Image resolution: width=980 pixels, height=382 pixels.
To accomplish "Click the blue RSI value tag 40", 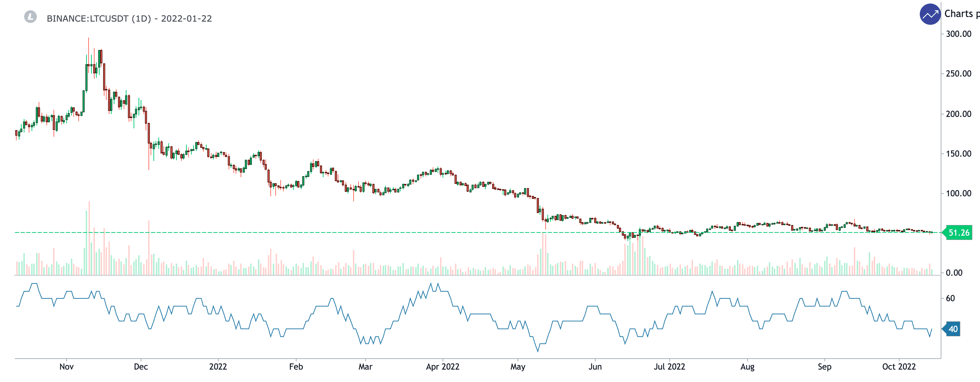I will pos(952,329).
